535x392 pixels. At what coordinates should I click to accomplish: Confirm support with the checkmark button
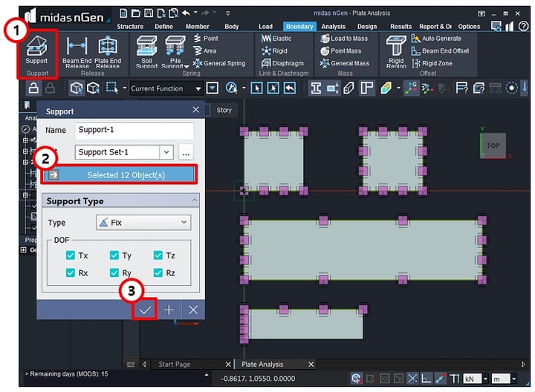tap(145, 310)
